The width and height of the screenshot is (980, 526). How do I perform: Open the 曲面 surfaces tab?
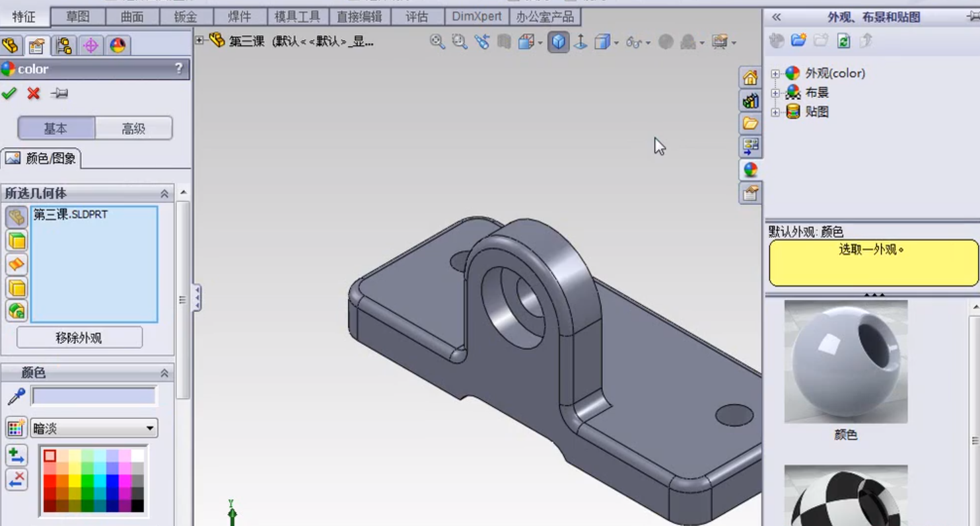pyautogui.click(x=132, y=17)
